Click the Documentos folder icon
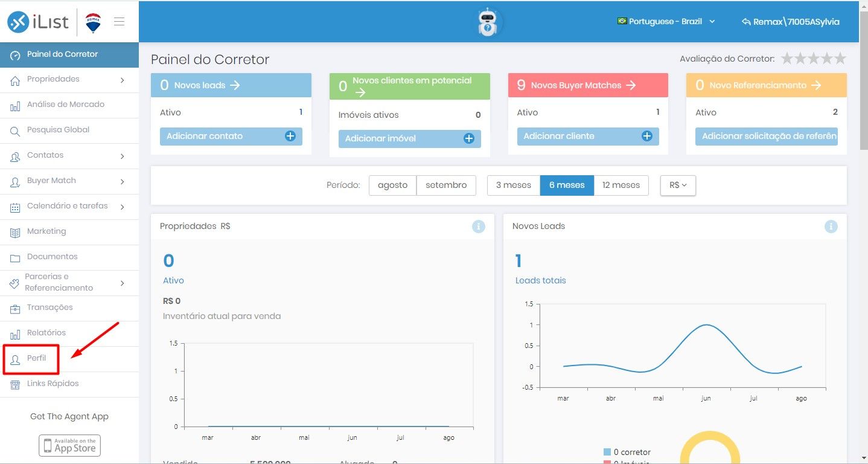Image resolution: width=868 pixels, height=464 pixels. pyautogui.click(x=15, y=258)
